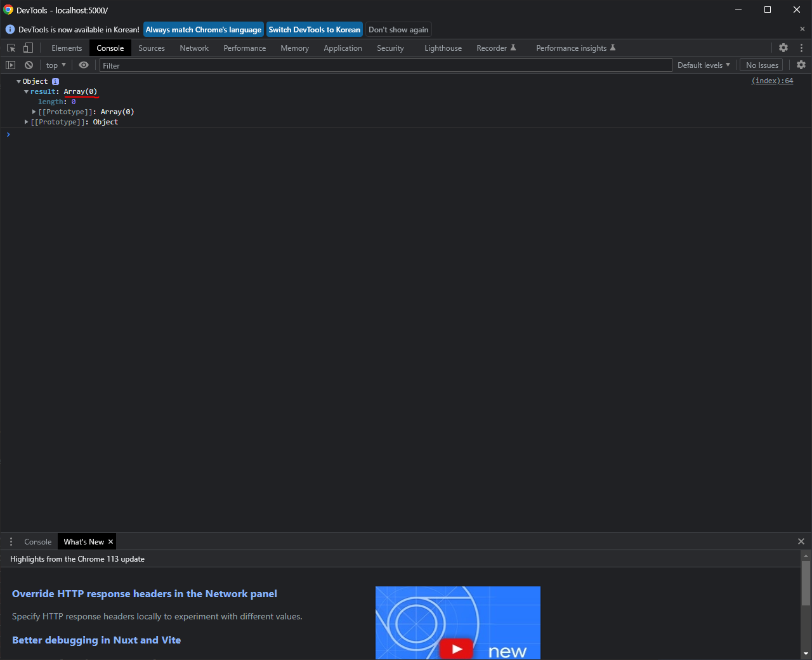Activate the inspect element picker icon
The height and width of the screenshot is (660, 812).
tap(11, 48)
